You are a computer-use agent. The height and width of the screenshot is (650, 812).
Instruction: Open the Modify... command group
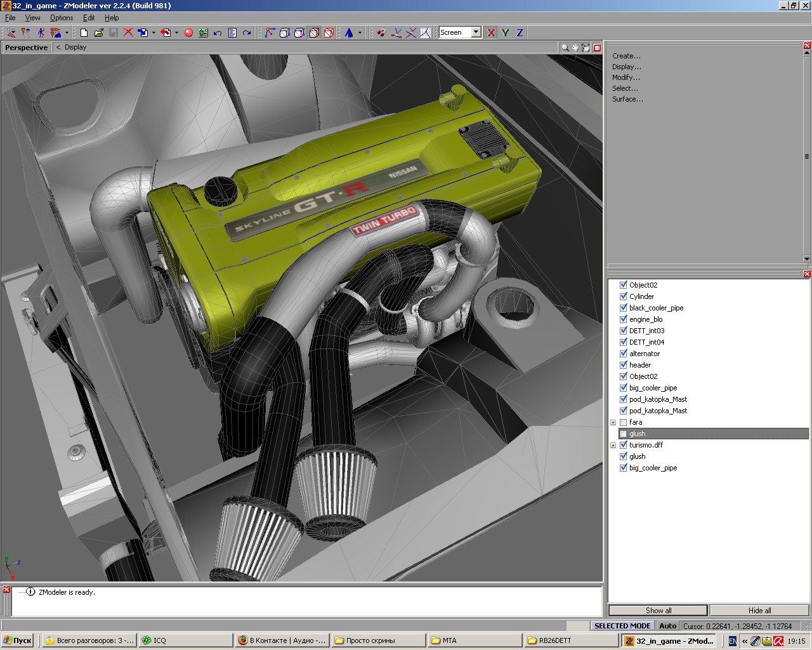tap(625, 77)
